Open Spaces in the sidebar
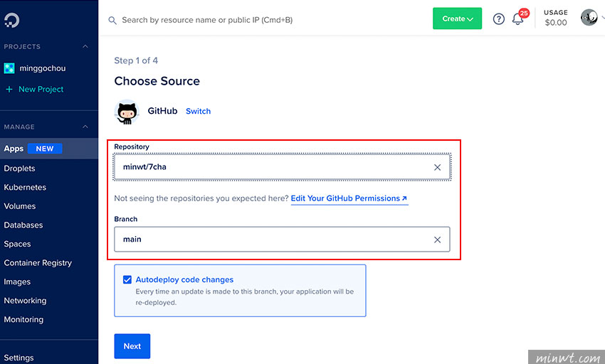The image size is (605, 364). (17, 244)
